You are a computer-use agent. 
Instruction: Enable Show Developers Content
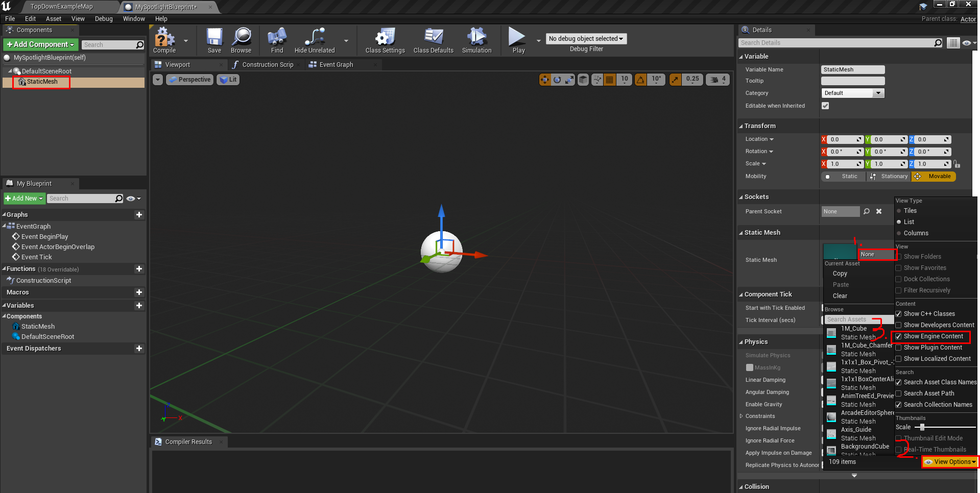(898, 325)
